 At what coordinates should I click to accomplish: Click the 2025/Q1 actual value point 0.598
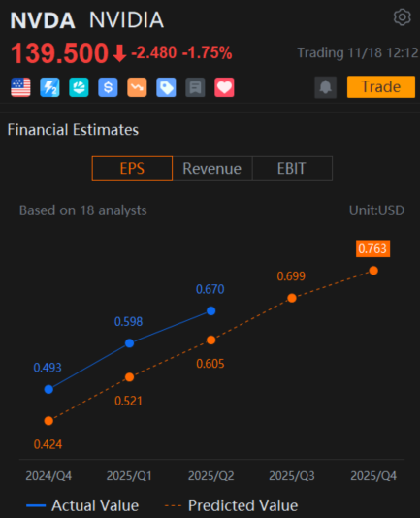tap(130, 343)
